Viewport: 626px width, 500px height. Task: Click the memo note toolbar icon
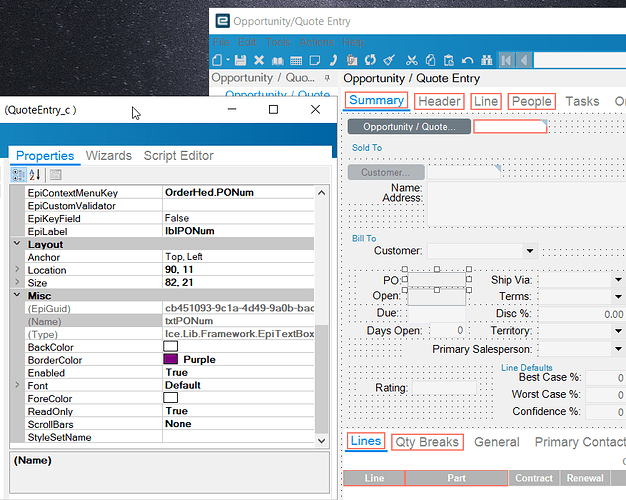pyautogui.click(x=315, y=61)
